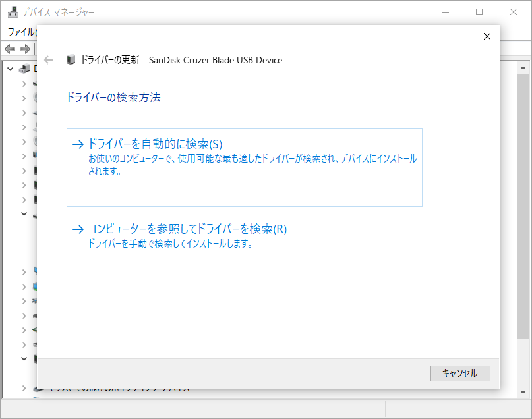Click the SanDisk device icon in dialog header
The image size is (532, 419).
click(71, 60)
